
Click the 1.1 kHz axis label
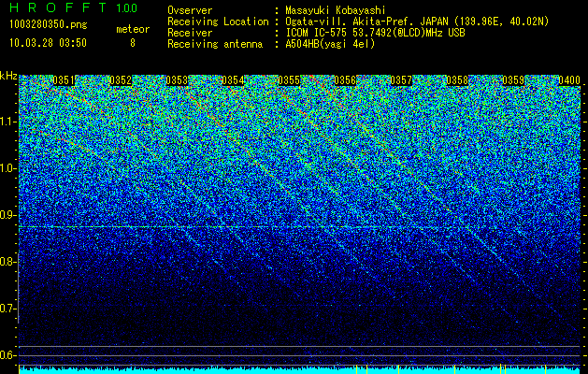(x=8, y=122)
